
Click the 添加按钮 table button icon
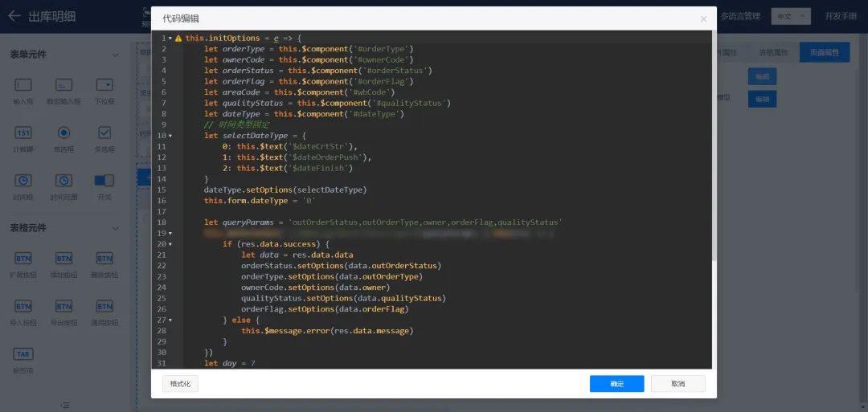(63, 259)
